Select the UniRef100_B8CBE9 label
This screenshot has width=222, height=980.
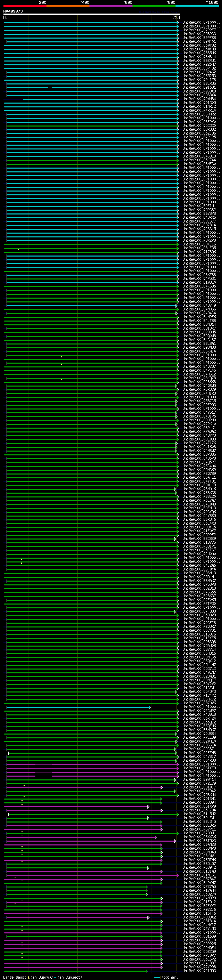tap(199, 539)
